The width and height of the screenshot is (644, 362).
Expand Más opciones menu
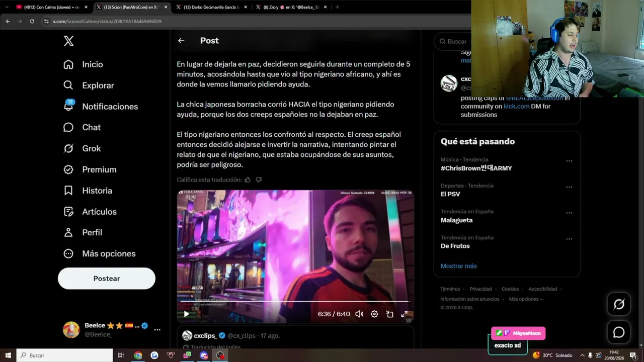tap(100, 253)
